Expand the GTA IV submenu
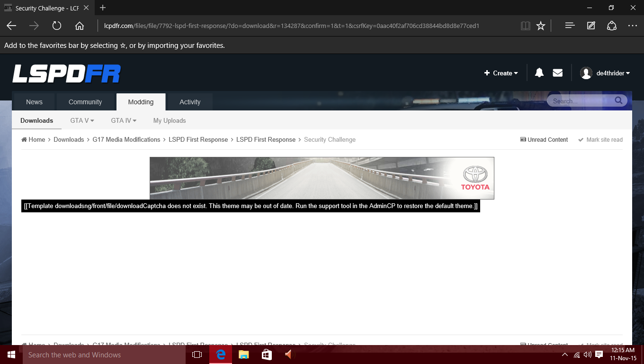Image resolution: width=644 pixels, height=364 pixels. 124,120
